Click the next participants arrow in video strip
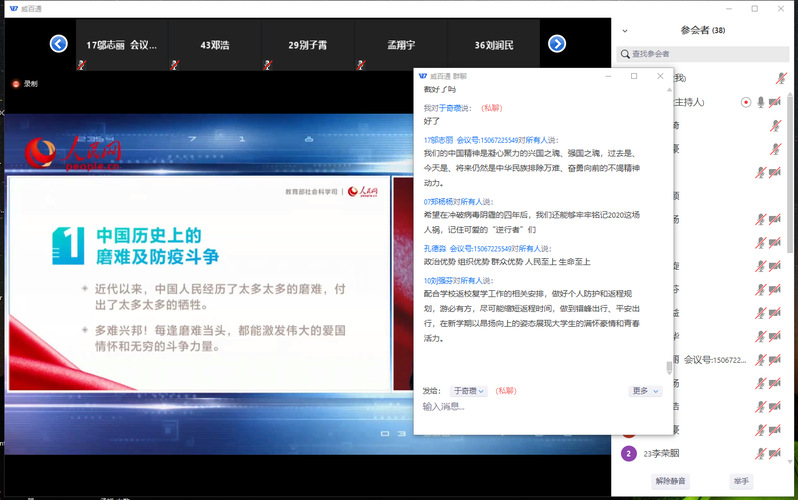Image resolution: width=798 pixels, height=500 pixels. pyautogui.click(x=557, y=44)
